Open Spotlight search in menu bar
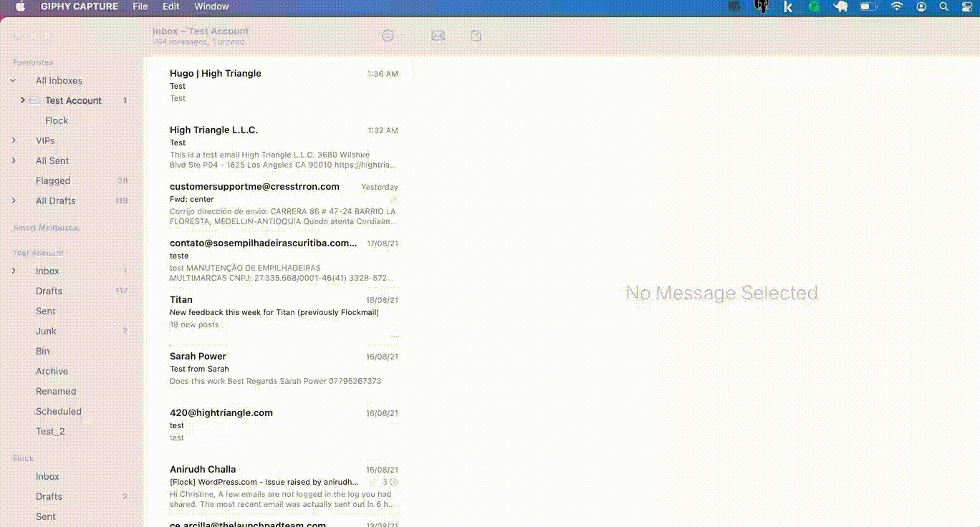This screenshot has width=980, height=527. 944,6
